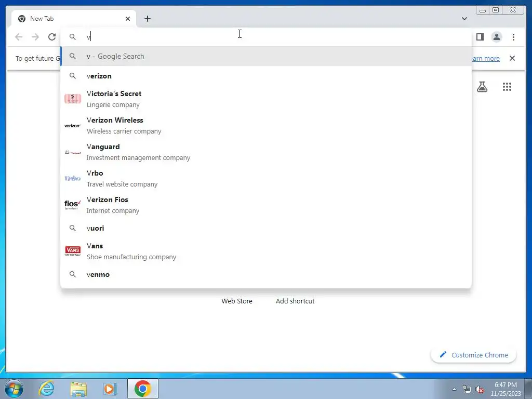The image size is (532, 399).
Task: Click the Chrome taskbar button
Action: click(x=143, y=389)
